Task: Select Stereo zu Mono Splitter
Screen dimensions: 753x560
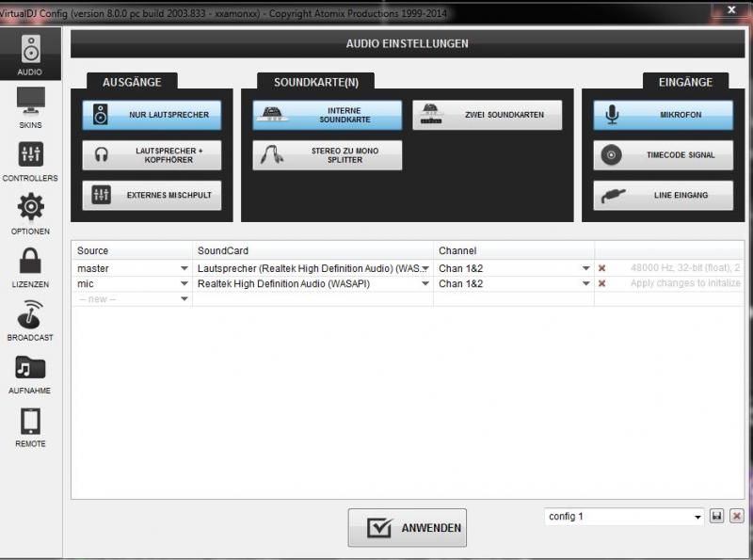Action: tap(327, 155)
